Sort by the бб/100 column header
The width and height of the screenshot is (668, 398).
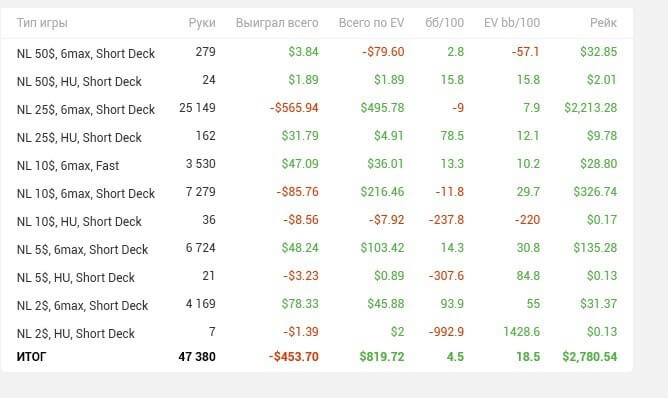444,23
